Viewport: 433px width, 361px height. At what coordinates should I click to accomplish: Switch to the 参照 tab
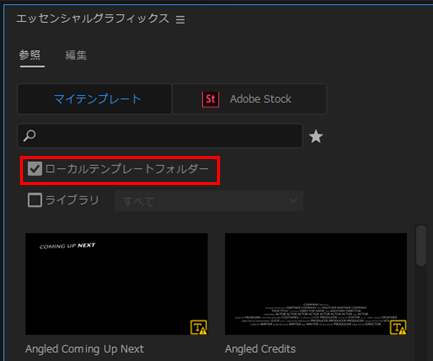(30, 55)
